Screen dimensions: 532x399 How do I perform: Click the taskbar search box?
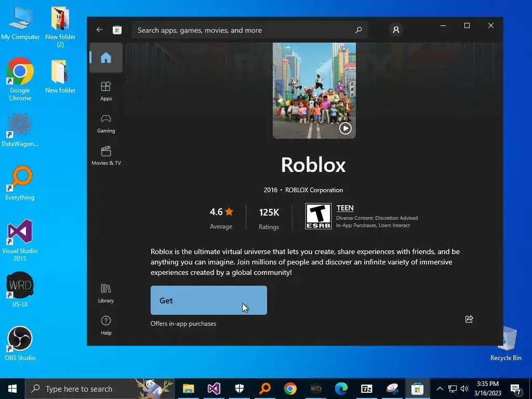point(100,389)
